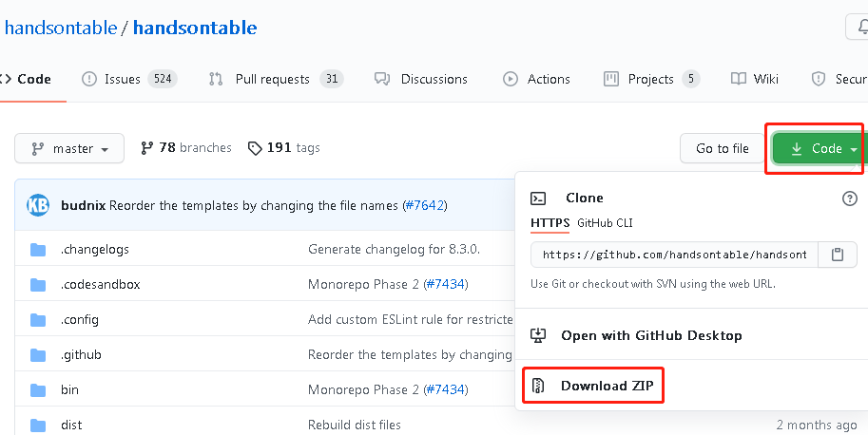Open the dist folder

[71, 425]
